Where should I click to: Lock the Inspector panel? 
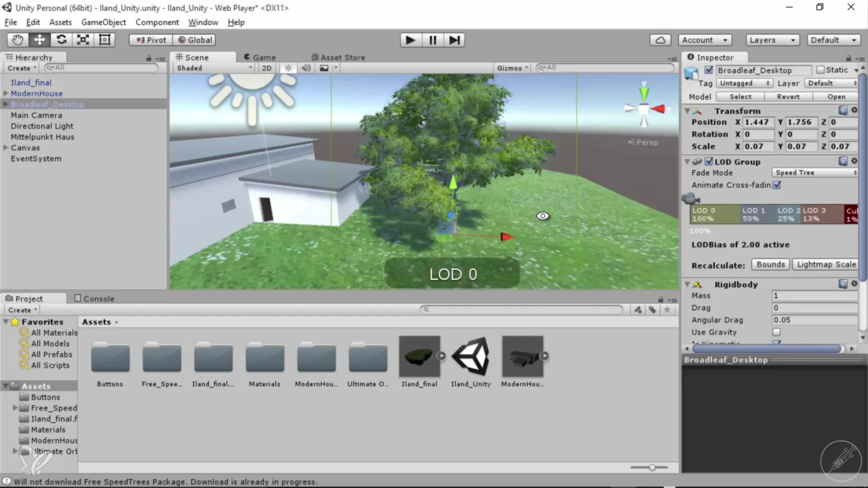(849, 58)
